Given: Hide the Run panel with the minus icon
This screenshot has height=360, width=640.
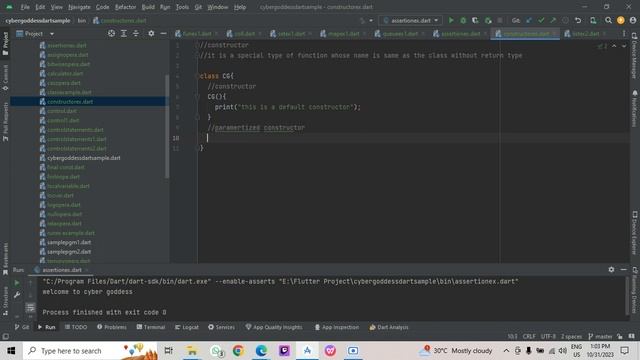Looking at the screenshot, I should click(623, 270).
